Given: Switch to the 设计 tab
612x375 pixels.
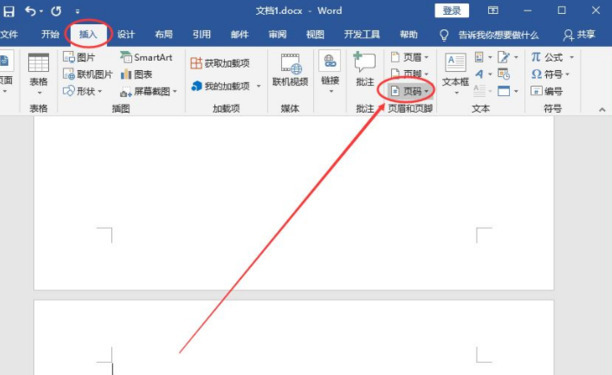Looking at the screenshot, I should click(126, 34).
